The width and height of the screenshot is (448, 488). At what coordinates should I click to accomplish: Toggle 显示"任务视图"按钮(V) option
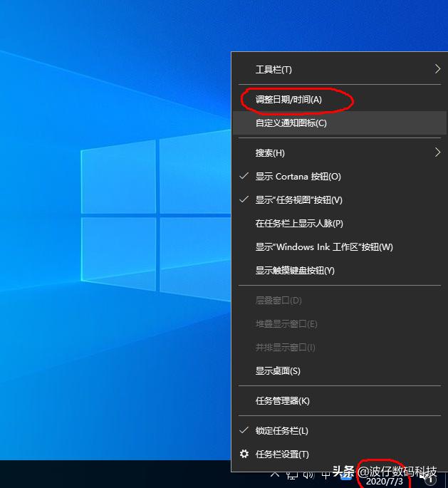[339, 199]
